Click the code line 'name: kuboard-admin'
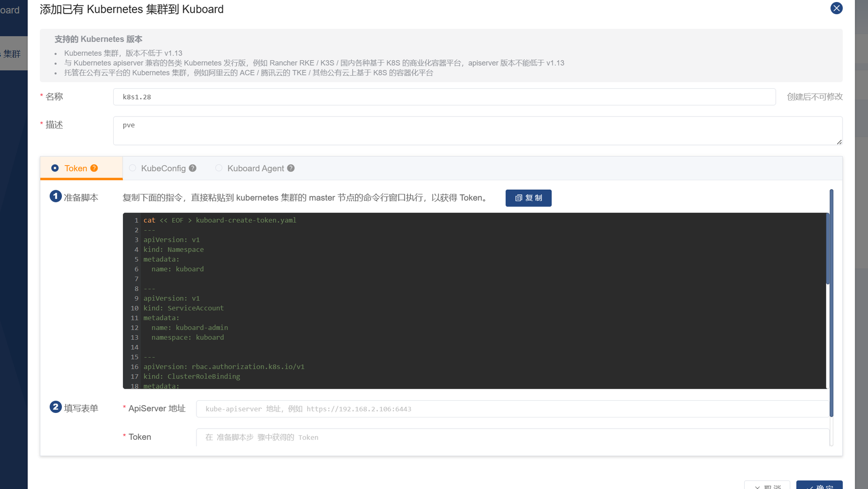The image size is (868, 489). click(190, 328)
